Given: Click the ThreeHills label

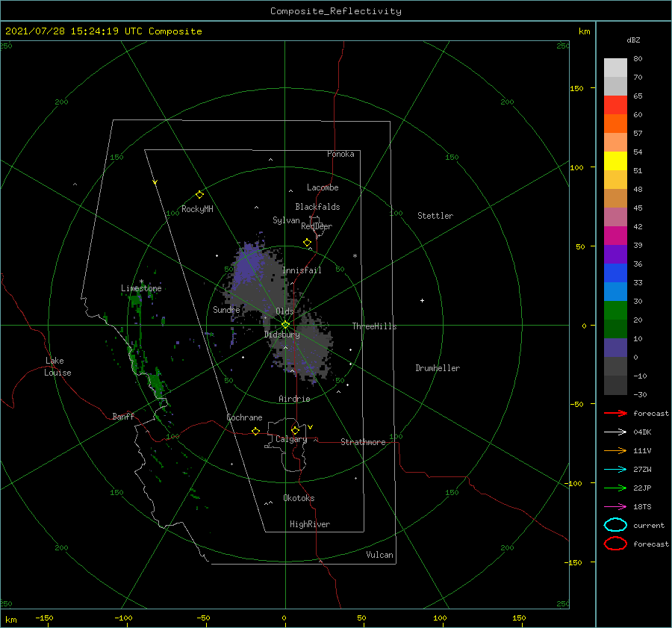Looking at the screenshot, I should click(374, 326).
